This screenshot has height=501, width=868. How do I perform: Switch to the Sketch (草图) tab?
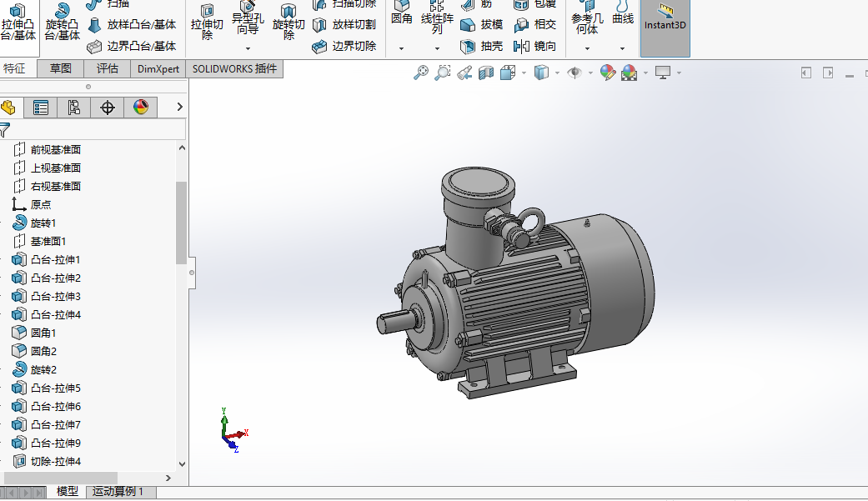point(60,68)
